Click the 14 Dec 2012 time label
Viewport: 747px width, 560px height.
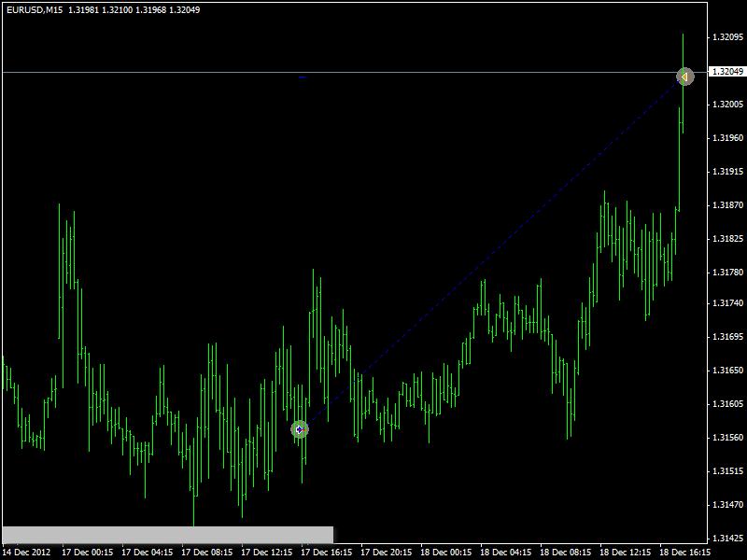point(28,553)
